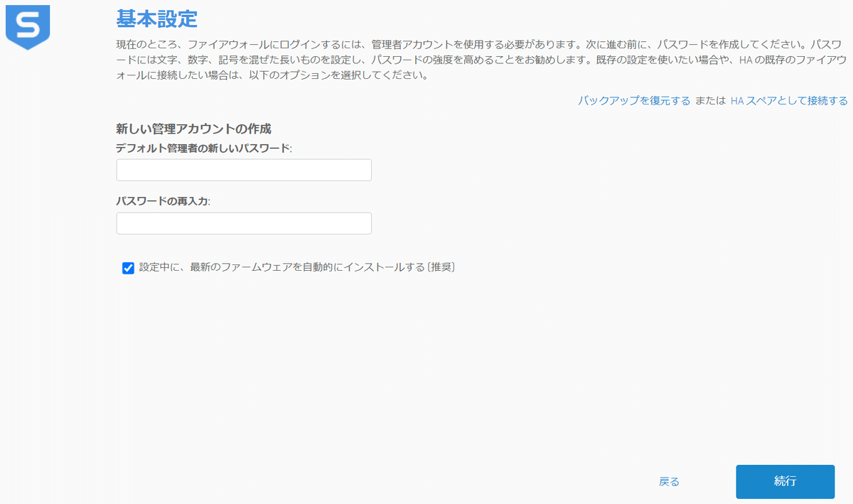Screen dimensions: 853x504
Task: Click the 基本設定 heading
Action: coord(156,18)
